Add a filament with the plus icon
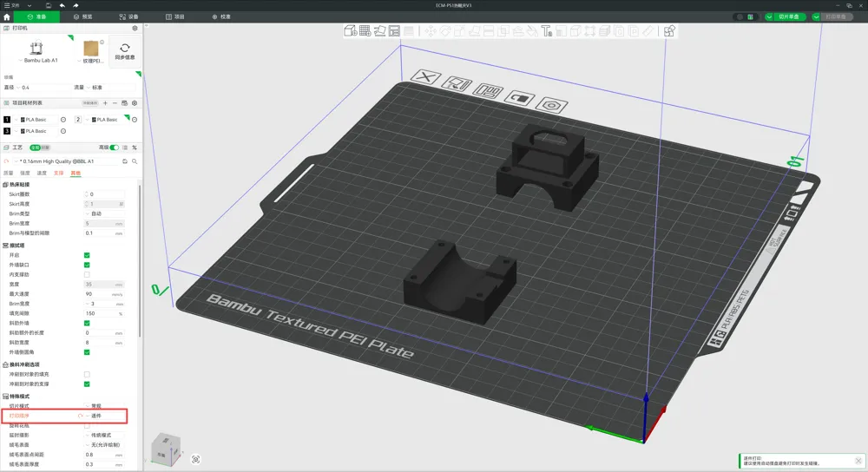Image resolution: width=868 pixels, height=472 pixels. tap(105, 103)
